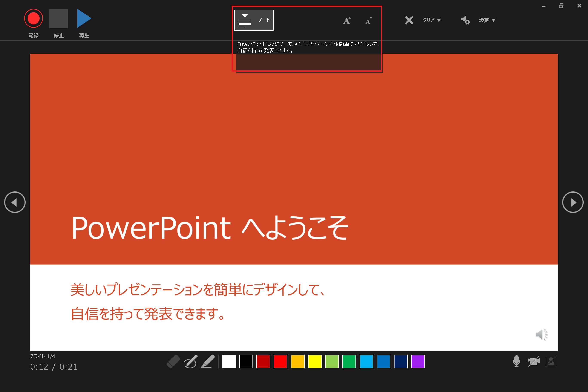Click the スライド 1/4 slide counter

click(43, 356)
